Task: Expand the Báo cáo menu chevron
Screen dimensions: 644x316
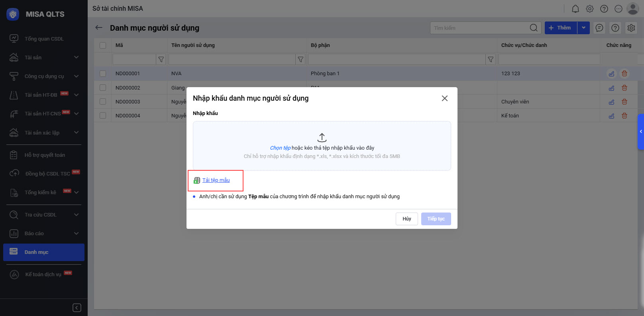Action: click(x=76, y=233)
